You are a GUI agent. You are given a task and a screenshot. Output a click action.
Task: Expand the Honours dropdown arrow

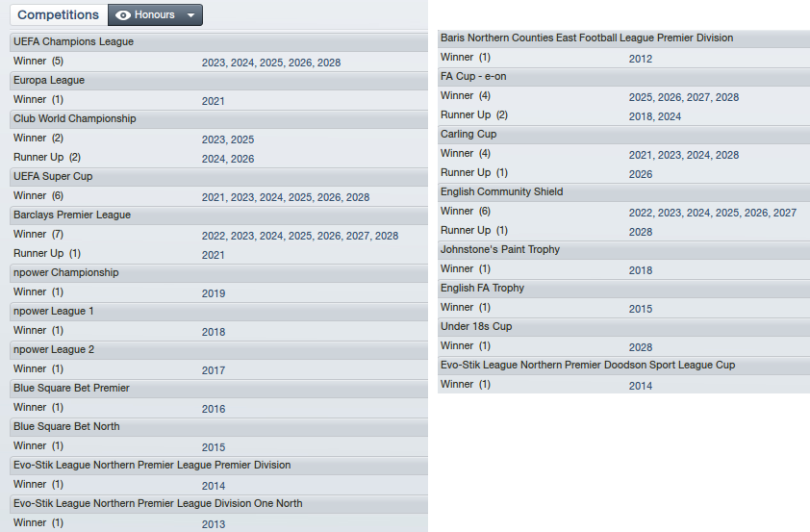coord(190,15)
